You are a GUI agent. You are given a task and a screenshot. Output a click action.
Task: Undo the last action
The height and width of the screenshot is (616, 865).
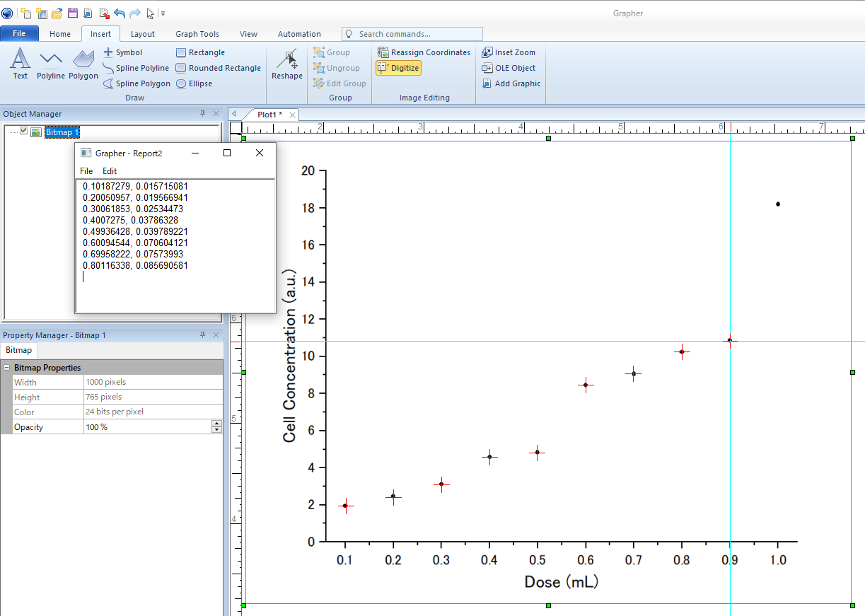pos(119,13)
